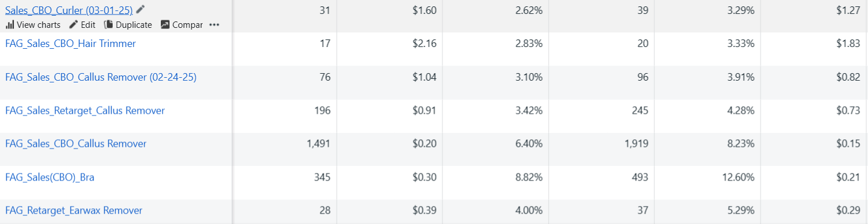Click the pencil icon beside Sales_CBO_Curler

[x=141, y=9]
